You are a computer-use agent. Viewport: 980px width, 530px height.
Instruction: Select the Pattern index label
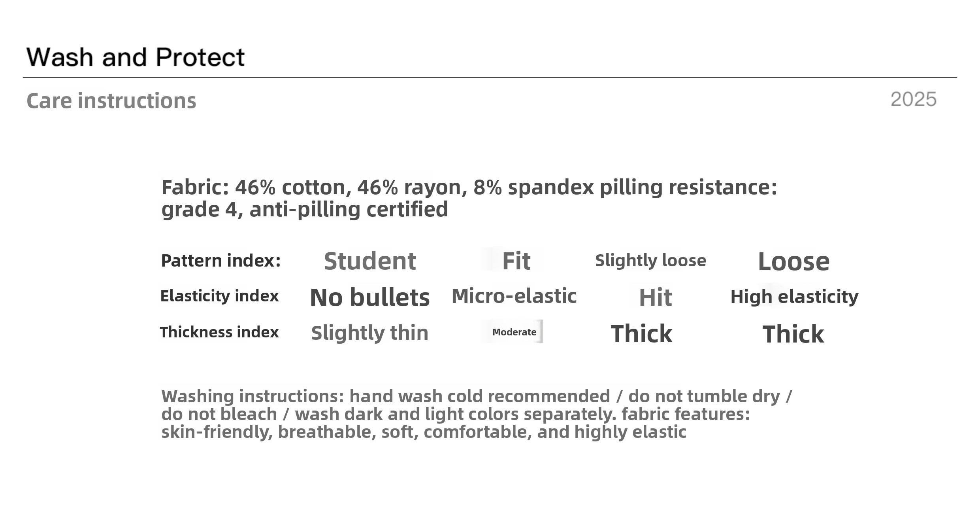pos(220,261)
